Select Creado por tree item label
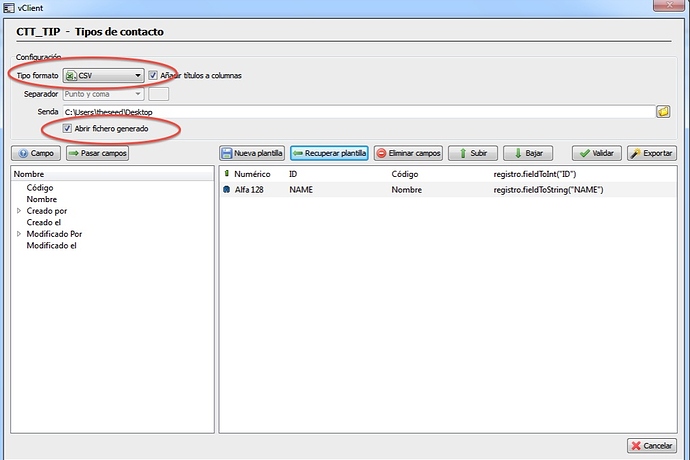The width and height of the screenshot is (690, 460). click(x=47, y=211)
